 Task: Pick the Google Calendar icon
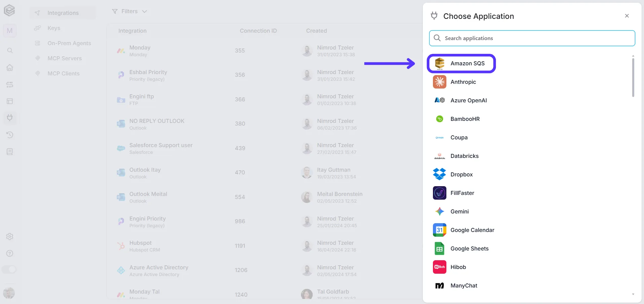439,230
